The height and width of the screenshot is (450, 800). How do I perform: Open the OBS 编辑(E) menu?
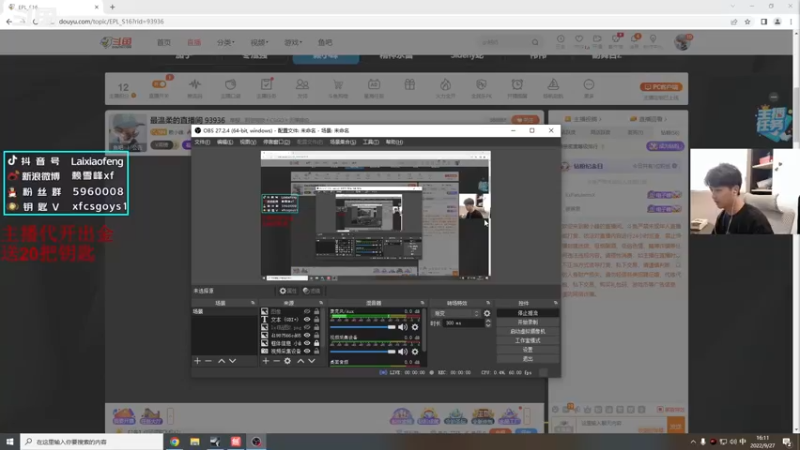[x=224, y=142]
